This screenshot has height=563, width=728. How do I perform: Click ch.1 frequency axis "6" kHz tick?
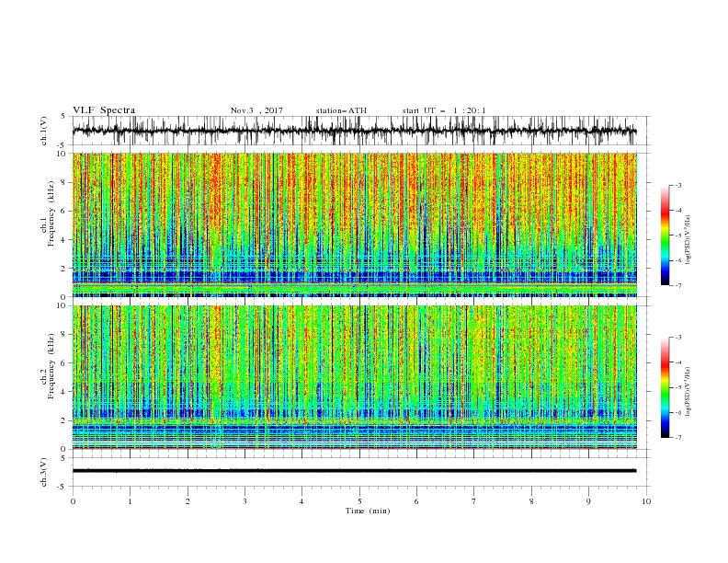point(64,211)
